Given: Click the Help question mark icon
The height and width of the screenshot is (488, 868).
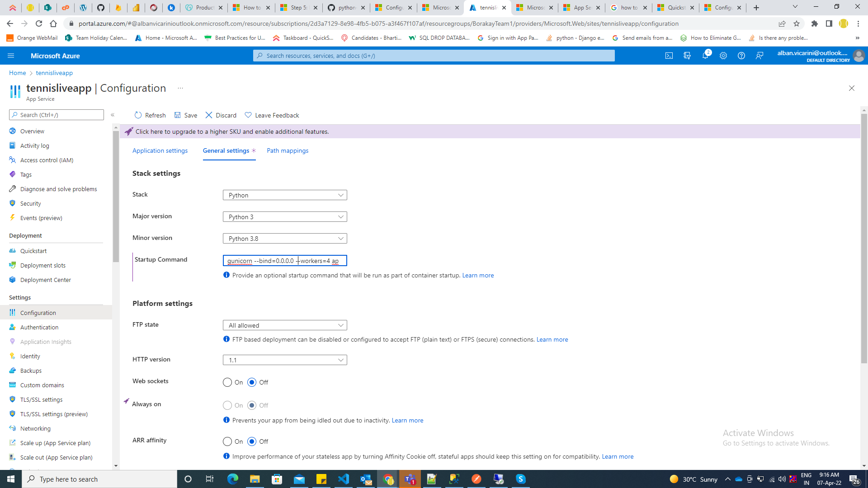Looking at the screenshot, I should [x=741, y=56].
